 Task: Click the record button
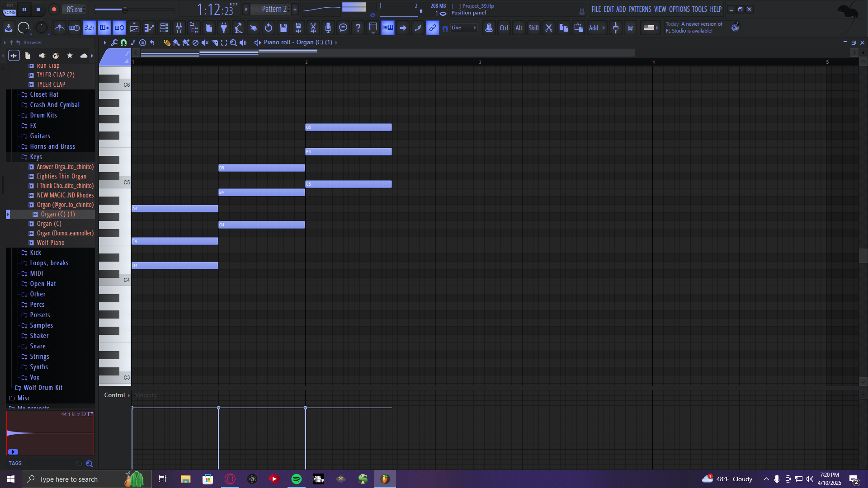click(x=54, y=9)
